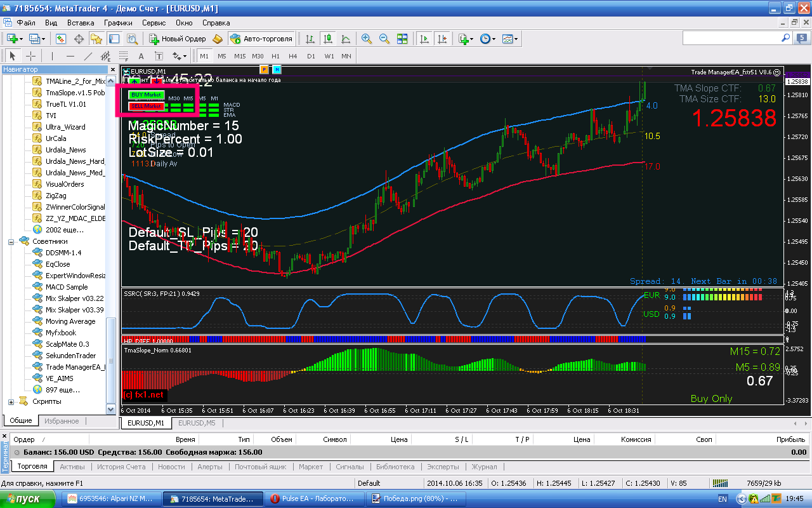Click the Новый Ордер button
812x508 pixels.
pos(177,39)
